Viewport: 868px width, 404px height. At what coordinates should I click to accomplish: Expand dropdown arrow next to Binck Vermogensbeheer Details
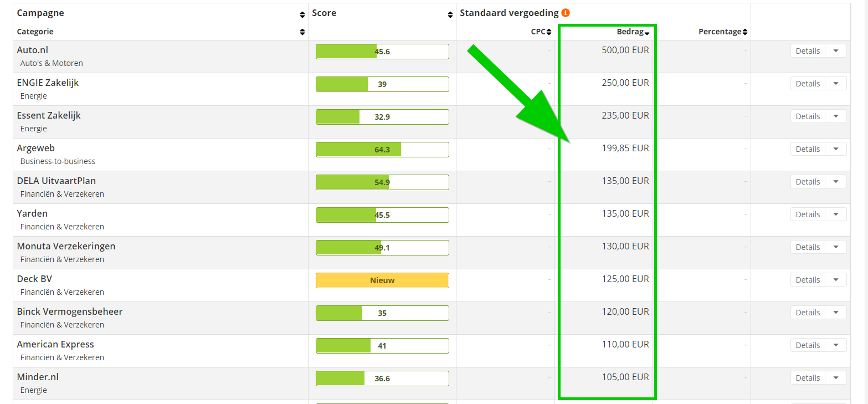click(836, 313)
